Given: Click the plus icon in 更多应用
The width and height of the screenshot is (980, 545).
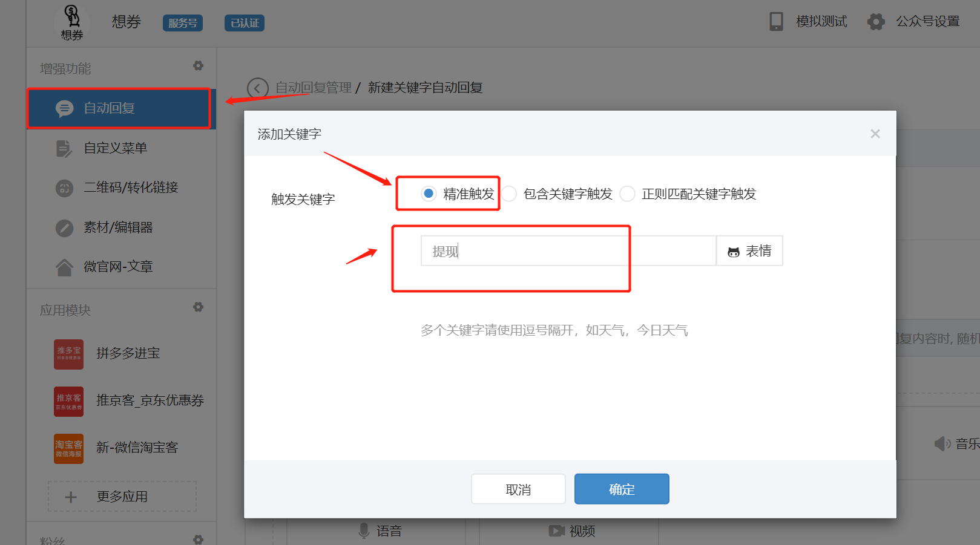Looking at the screenshot, I should (71, 497).
